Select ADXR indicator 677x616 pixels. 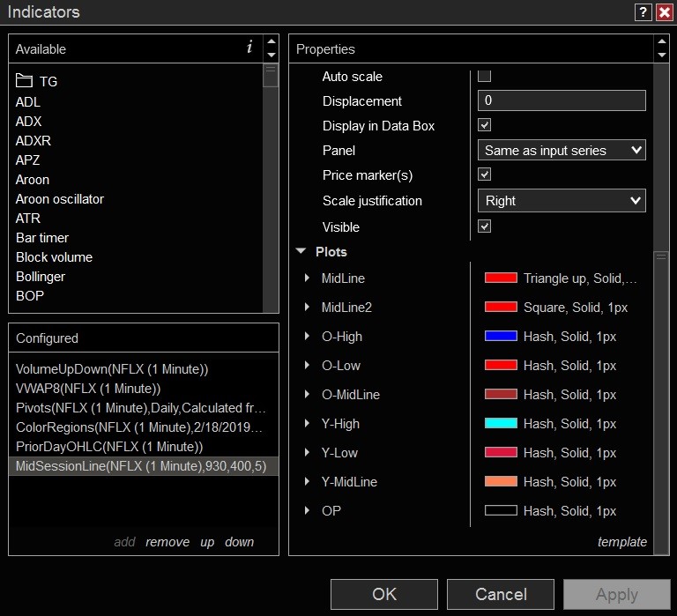tap(33, 141)
